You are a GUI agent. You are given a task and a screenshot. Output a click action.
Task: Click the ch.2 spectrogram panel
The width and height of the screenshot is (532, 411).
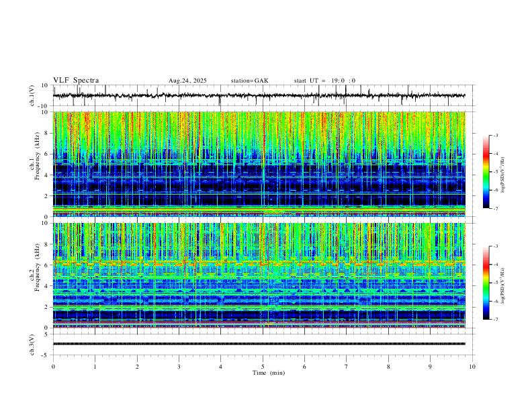tap(259, 275)
